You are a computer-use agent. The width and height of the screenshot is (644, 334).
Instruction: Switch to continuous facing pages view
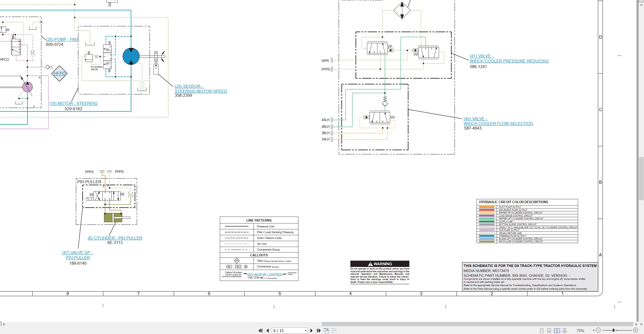click(x=565, y=330)
